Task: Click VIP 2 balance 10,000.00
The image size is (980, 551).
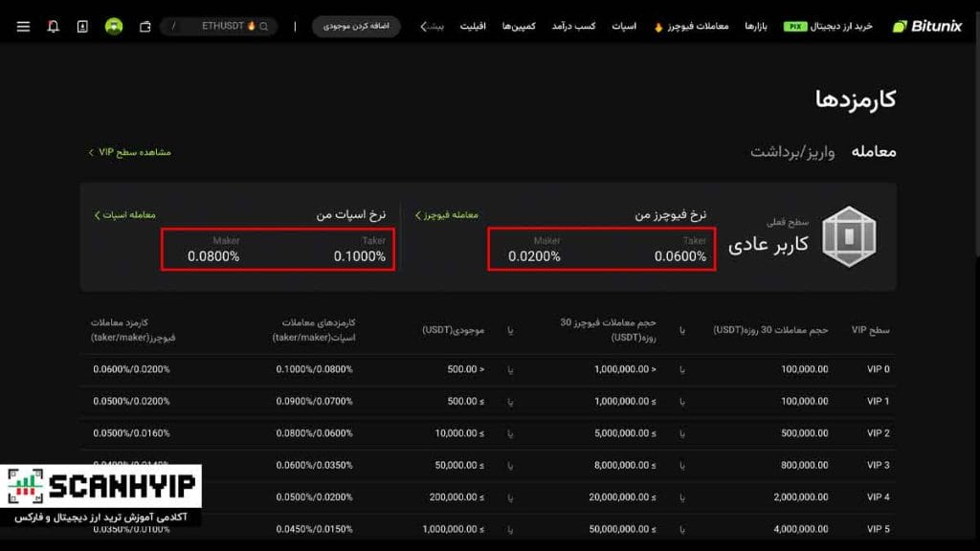Action: pos(459,433)
